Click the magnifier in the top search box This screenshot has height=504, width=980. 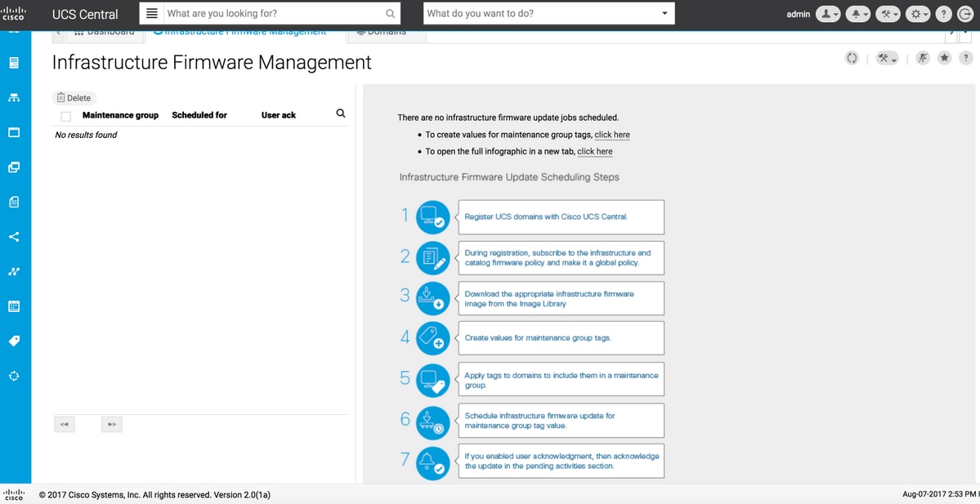pos(390,14)
